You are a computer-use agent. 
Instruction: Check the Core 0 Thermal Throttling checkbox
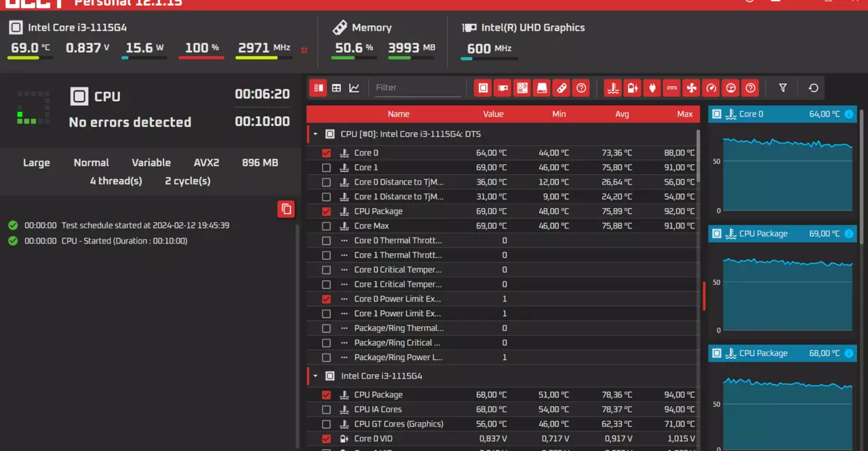326,241
